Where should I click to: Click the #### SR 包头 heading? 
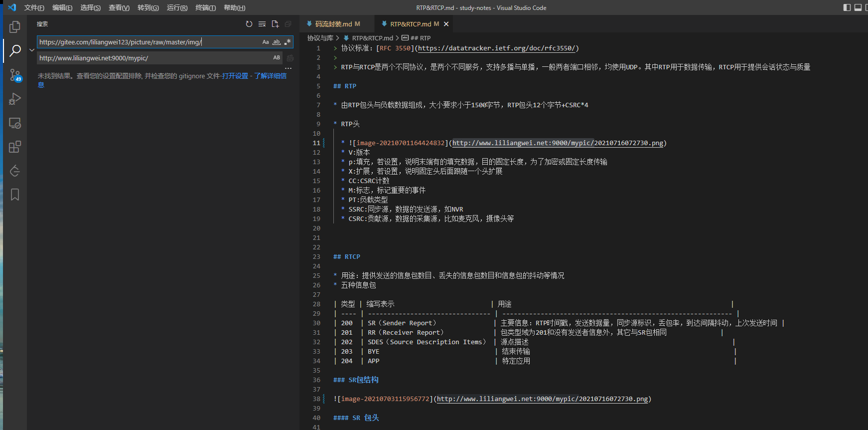[x=356, y=418]
